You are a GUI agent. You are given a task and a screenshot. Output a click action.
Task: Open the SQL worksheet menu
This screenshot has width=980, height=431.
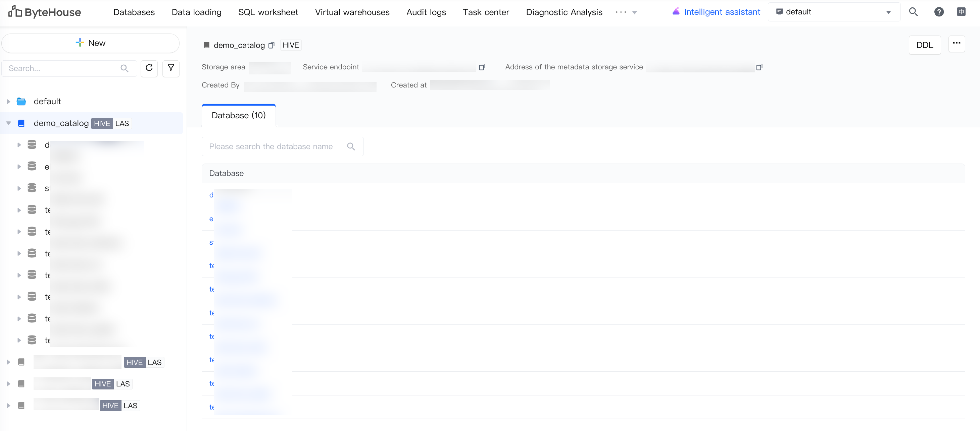pos(268,12)
